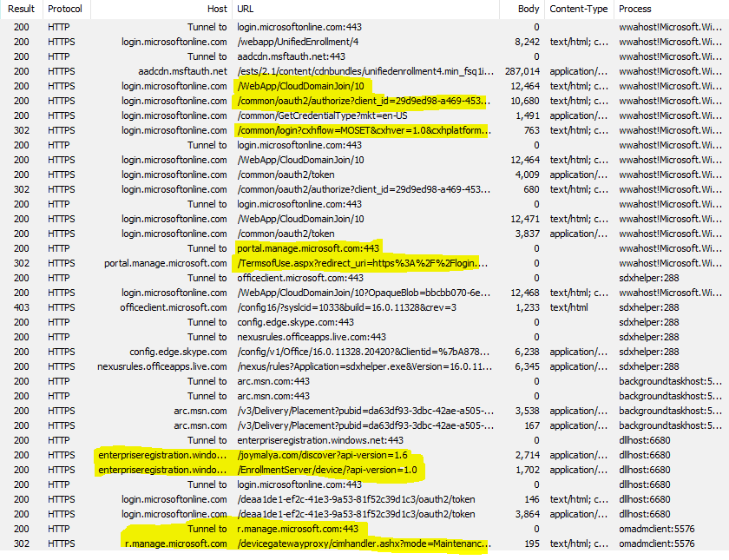Click the body size 12,471 cell
This screenshot has height=560, width=729.
pos(525,219)
